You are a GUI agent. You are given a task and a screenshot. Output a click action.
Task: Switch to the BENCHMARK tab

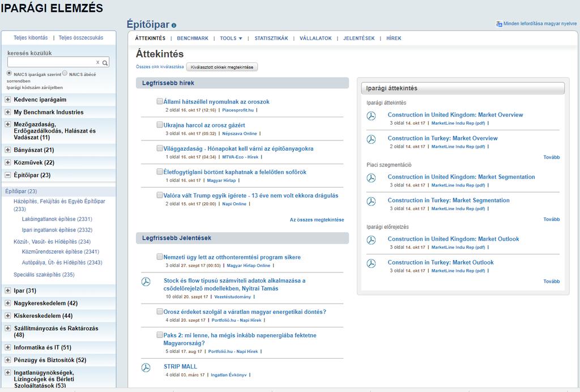click(193, 38)
